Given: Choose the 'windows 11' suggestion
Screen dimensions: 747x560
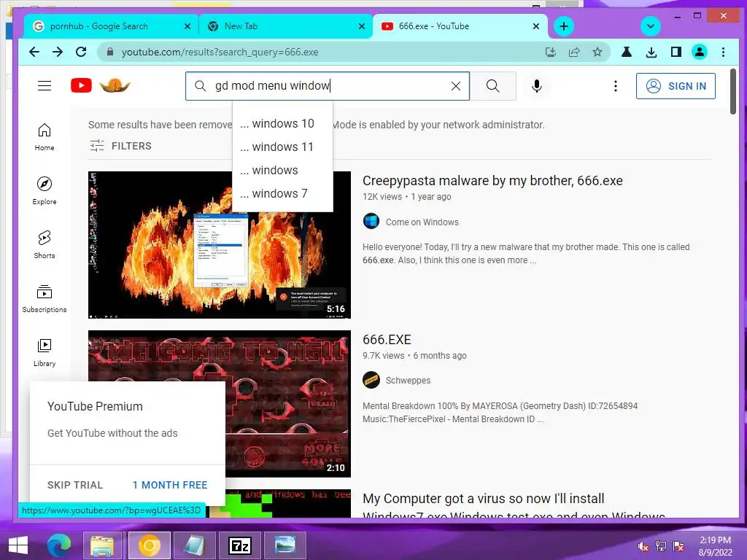Looking at the screenshot, I should (x=282, y=147).
